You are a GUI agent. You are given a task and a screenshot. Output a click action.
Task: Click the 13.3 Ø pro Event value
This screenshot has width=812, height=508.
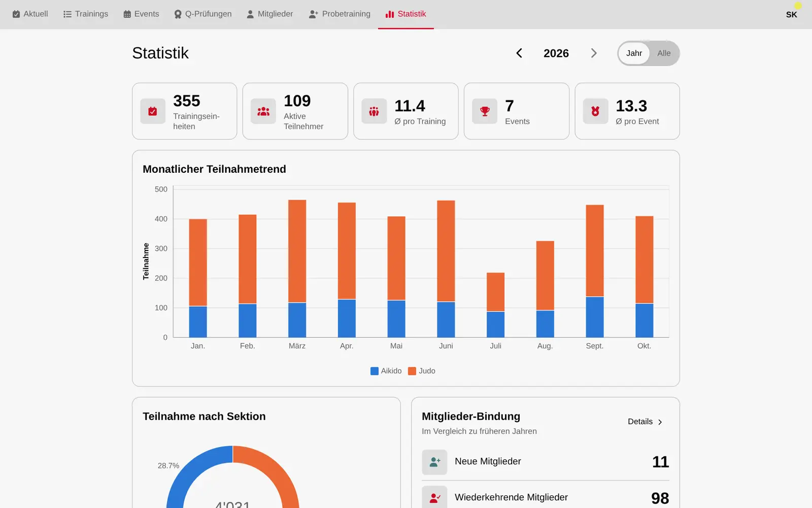pyautogui.click(x=631, y=106)
